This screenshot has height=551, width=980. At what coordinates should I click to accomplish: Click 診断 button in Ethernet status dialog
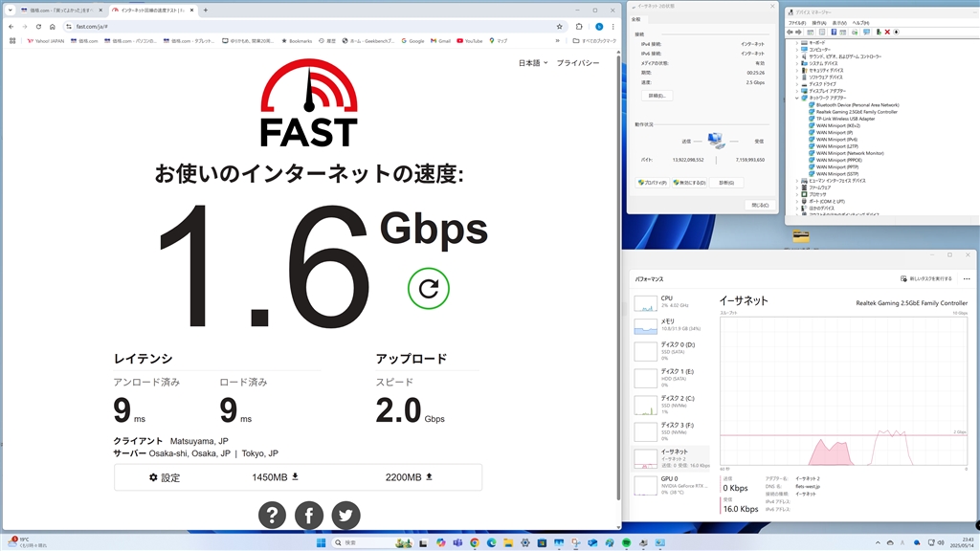click(x=726, y=183)
